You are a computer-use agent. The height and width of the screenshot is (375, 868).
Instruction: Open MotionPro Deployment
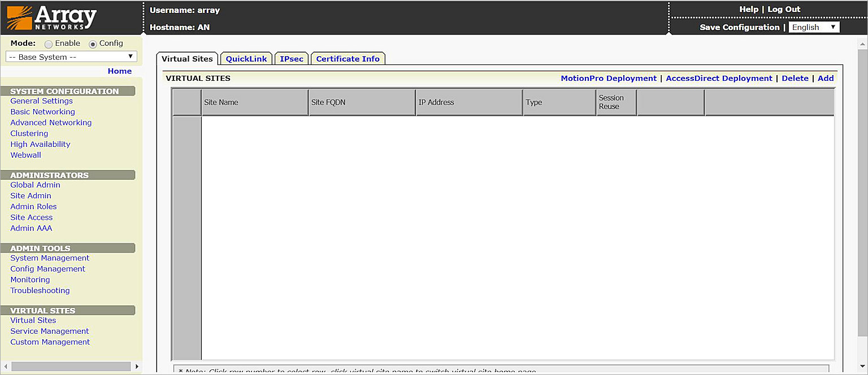click(608, 79)
